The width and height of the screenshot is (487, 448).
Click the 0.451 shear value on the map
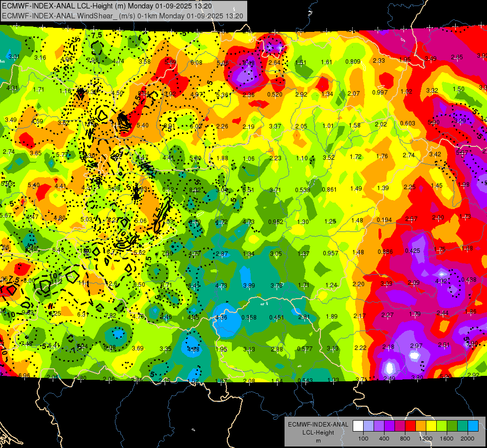pyautogui.click(x=277, y=317)
